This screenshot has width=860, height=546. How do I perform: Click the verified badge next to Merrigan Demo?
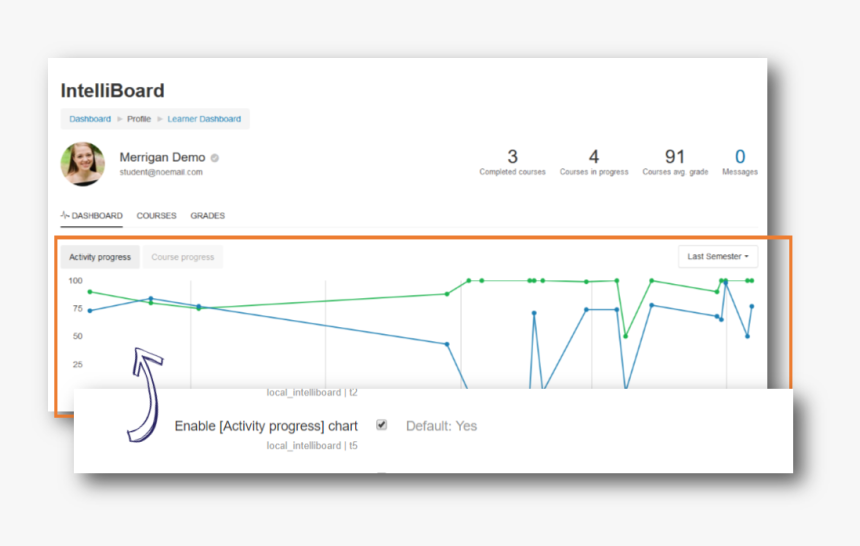215,158
